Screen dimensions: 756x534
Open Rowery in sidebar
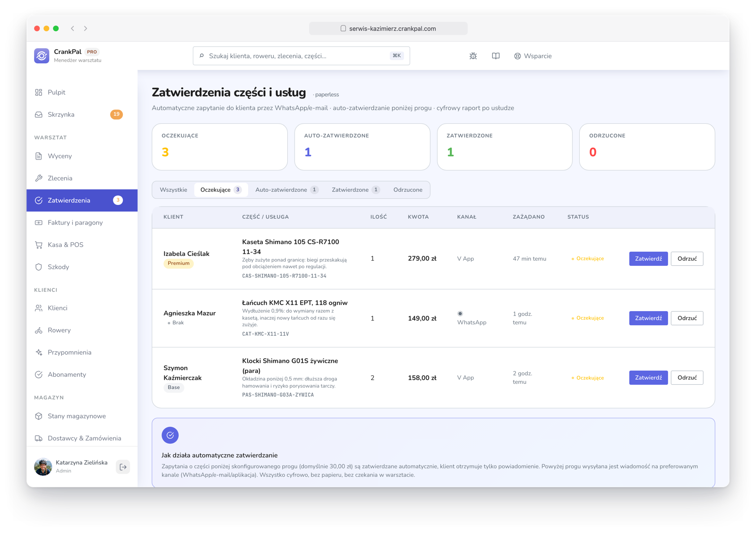pyautogui.click(x=82, y=330)
